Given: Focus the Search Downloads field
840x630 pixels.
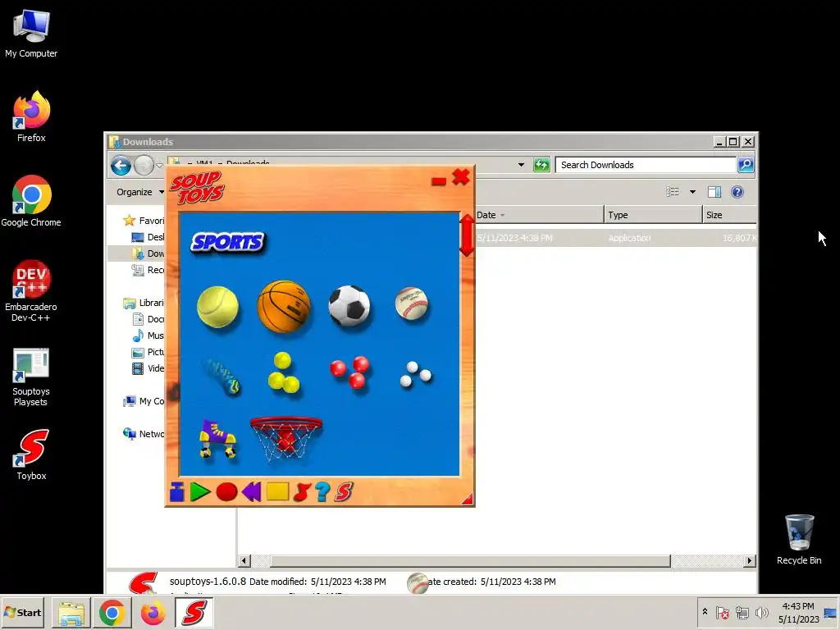Looking at the screenshot, I should (x=646, y=165).
